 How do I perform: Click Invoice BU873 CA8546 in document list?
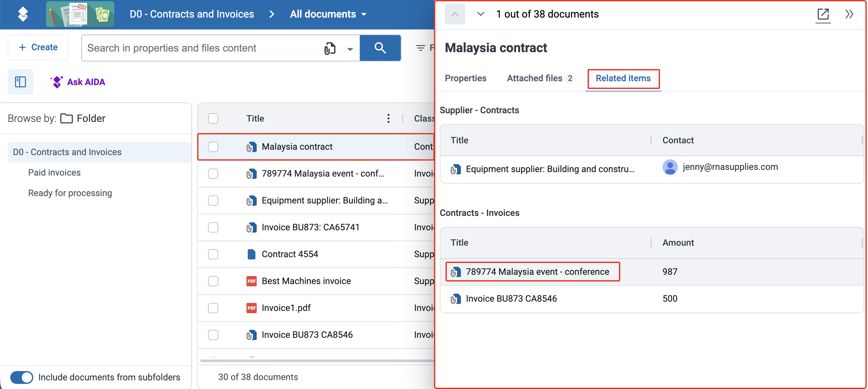click(x=307, y=335)
